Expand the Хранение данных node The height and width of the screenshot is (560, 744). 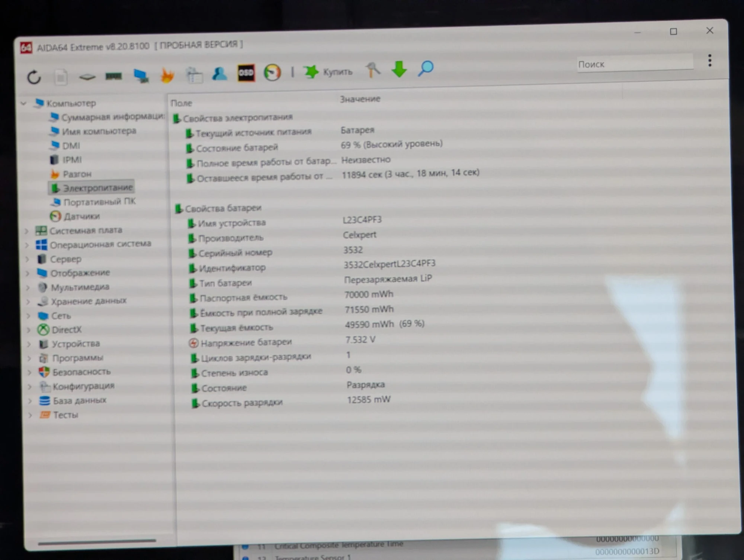(x=28, y=302)
